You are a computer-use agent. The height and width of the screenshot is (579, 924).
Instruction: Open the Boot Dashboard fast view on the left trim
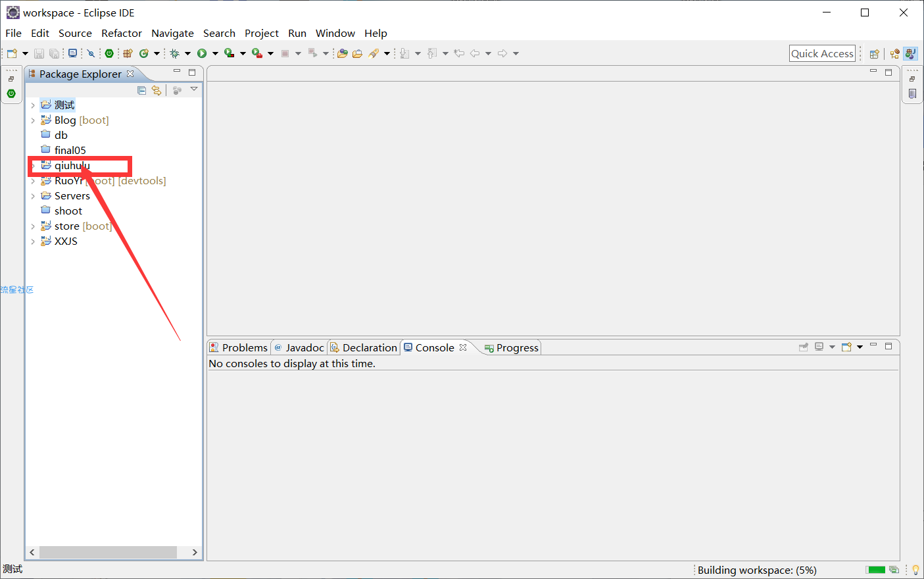point(11,93)
